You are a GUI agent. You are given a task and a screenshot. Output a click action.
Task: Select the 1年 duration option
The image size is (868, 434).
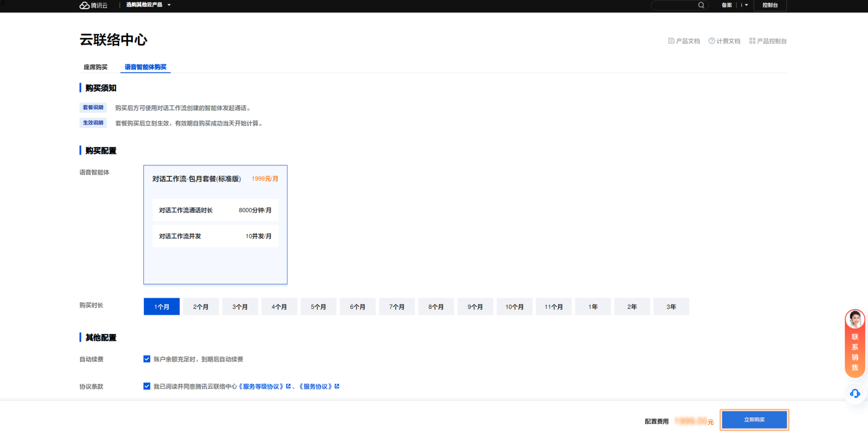point(593,306)
